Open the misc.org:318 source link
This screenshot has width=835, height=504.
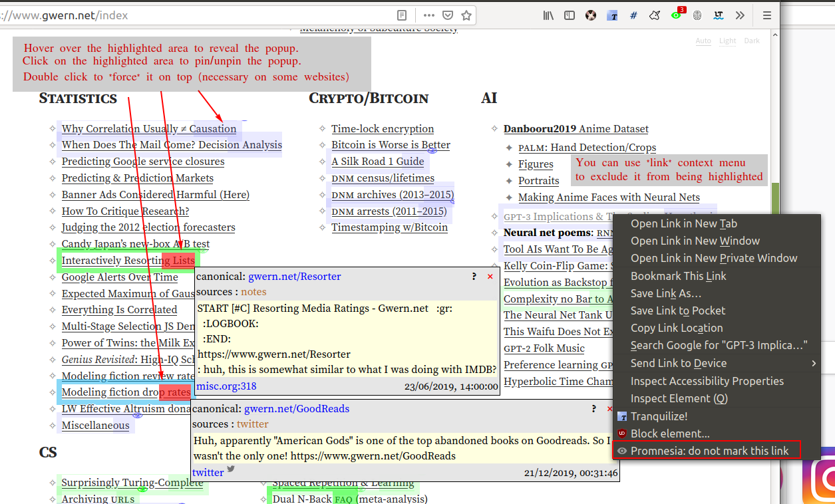tap(226, 386)
